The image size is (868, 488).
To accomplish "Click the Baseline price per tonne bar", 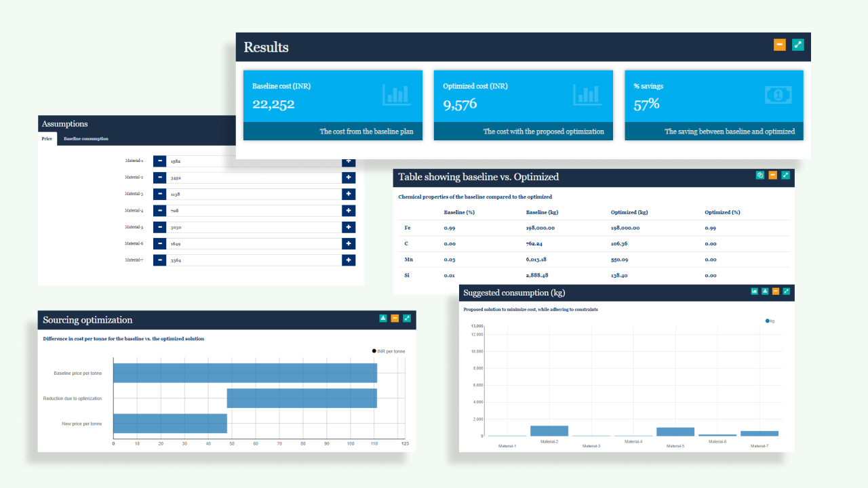I will coord(245,373).
